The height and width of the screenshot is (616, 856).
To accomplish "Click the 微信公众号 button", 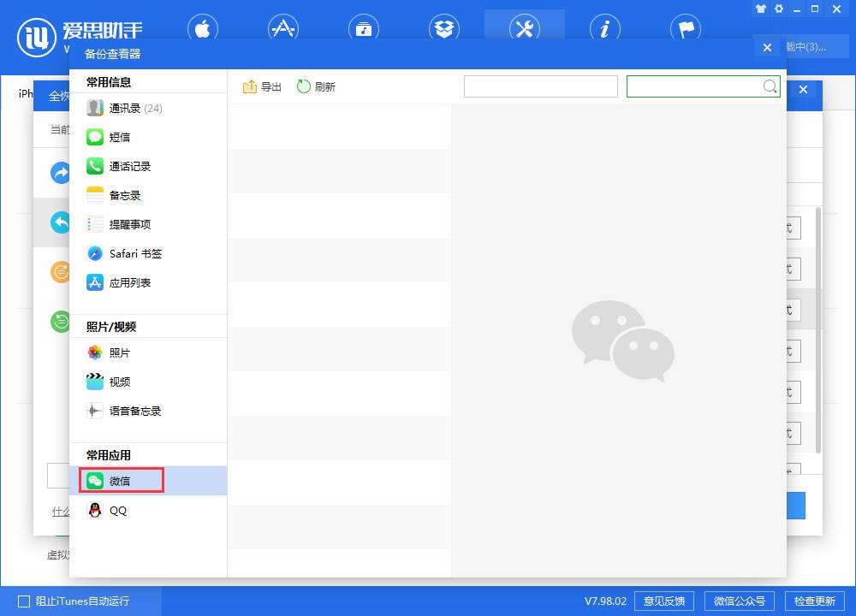I will 740,601.
